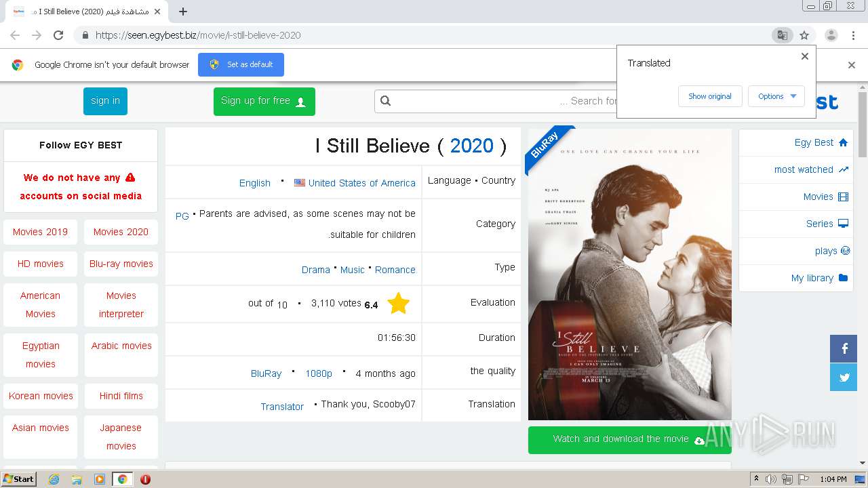
Task: Go back to previous page
Action: [x=15, y=35]
